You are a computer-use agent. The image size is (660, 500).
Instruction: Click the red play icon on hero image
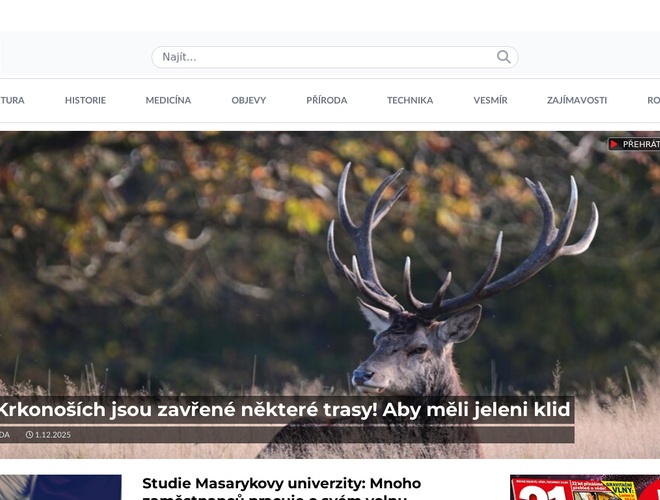(614, 144)
